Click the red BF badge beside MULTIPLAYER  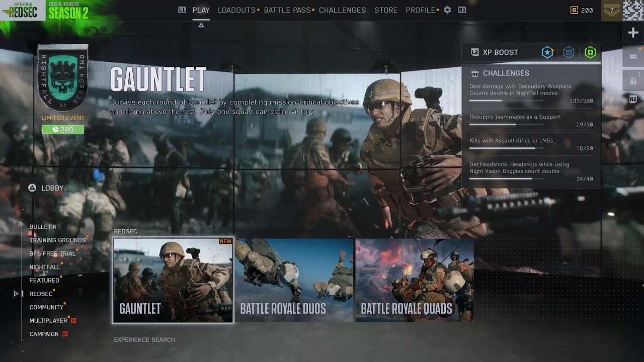coord(73,320)
